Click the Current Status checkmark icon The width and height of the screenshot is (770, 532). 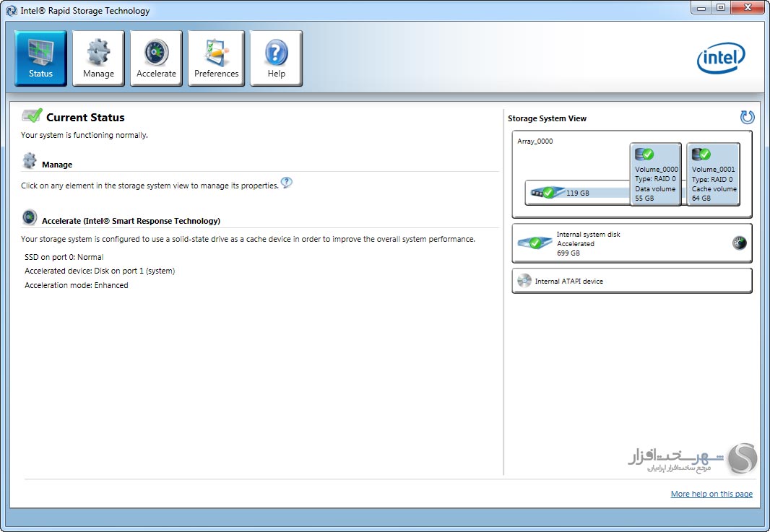32,115
